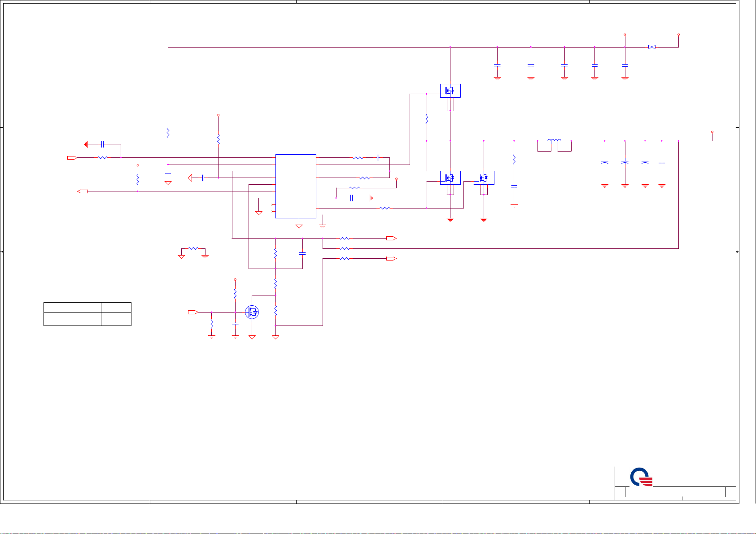The image size is (756, 534).
Task: Select the resistor directly left of the inductor
Action: point(514,160)
